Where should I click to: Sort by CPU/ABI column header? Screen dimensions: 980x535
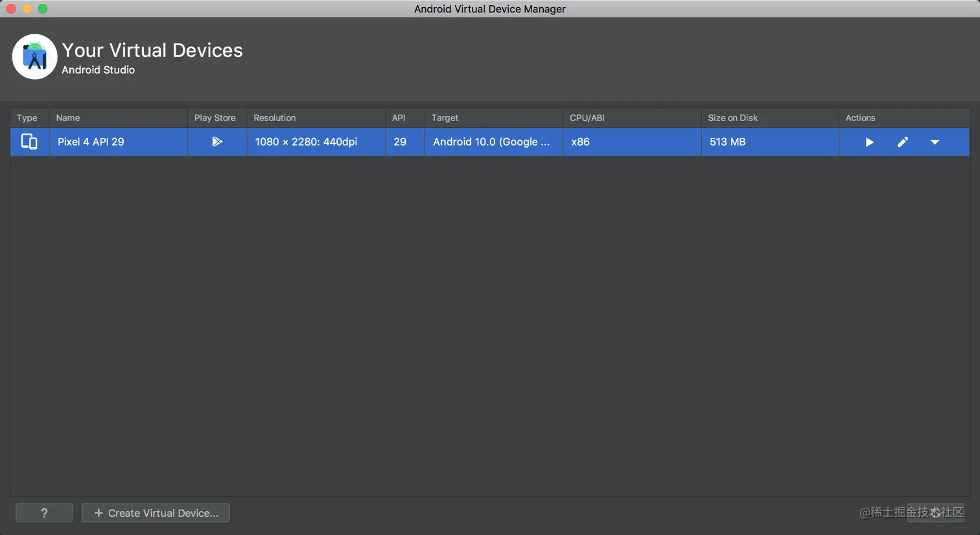point(632,118)
